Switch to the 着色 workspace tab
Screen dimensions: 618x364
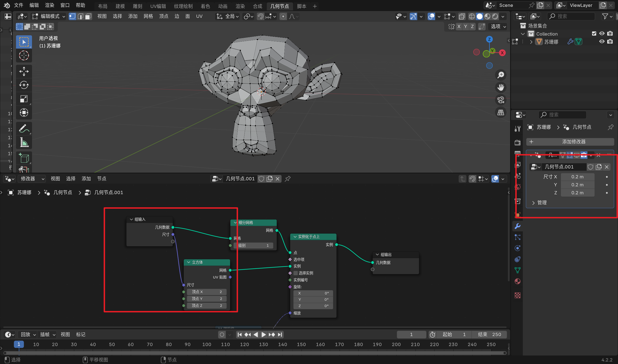pyautogui.click(x=205, y=6)
